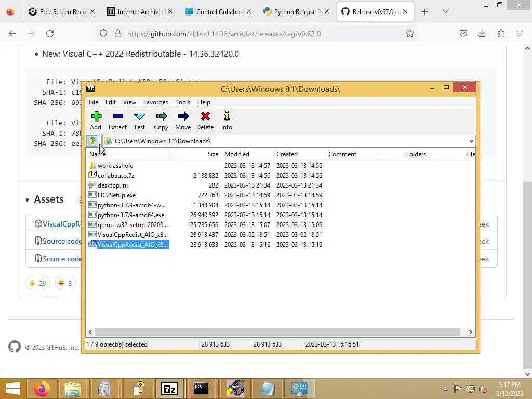
Task: Open the Firefox hamburger menu
Action: click(x=520, y=34)
